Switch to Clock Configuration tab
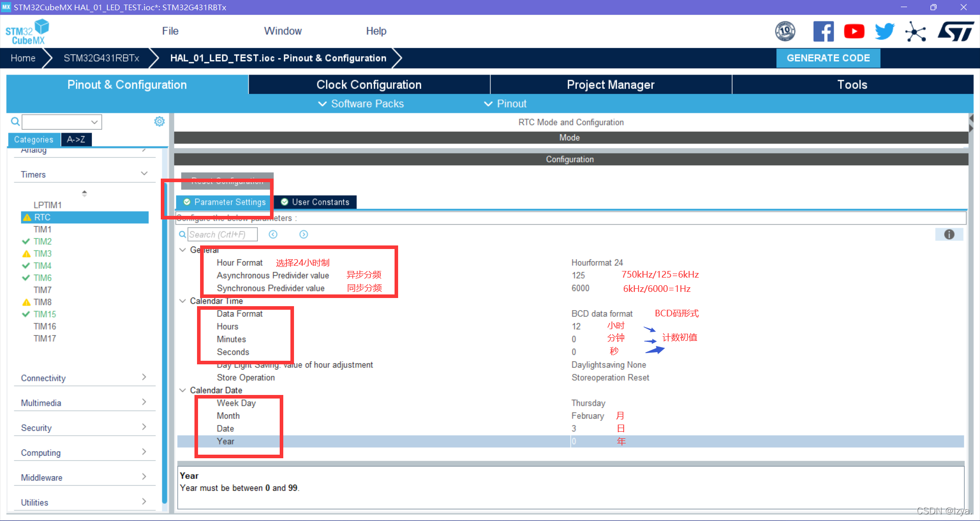Image resolution: width=980 pixels, height=521 pixels. click(369, 85)
